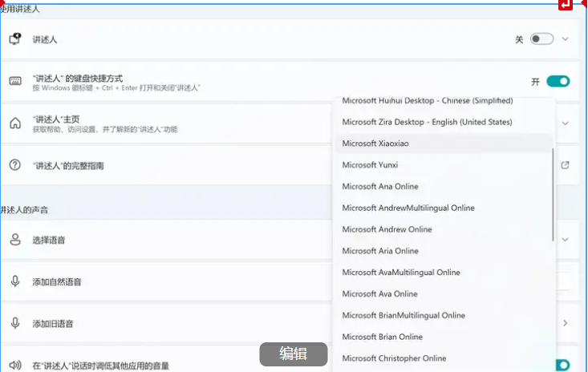Choose Microsoft Ava Online voice

pyautogui.click(x=379, y=293)
